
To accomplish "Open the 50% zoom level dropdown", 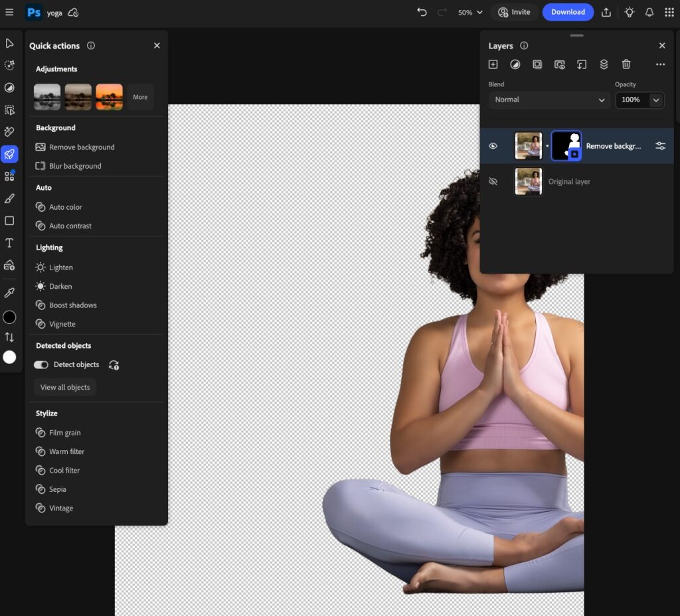I will tap(470, 12).
